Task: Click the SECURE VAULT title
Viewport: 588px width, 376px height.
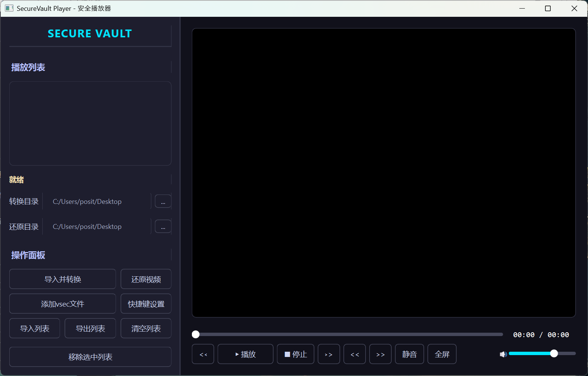Action: 90,34
